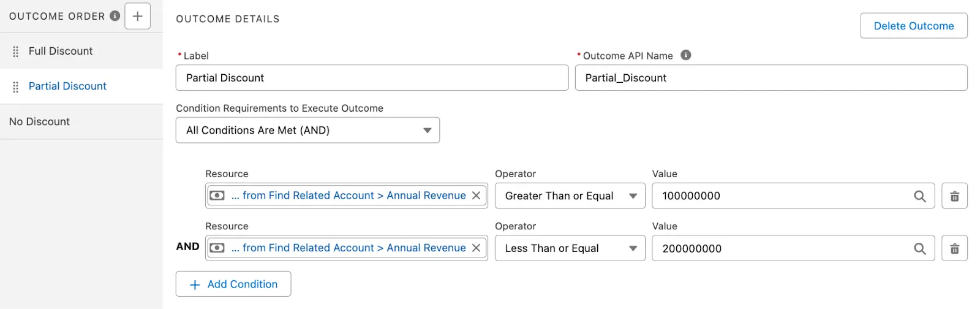
Task: Remove the second Annual Revenue resource pill
Action: coord(476,248)
